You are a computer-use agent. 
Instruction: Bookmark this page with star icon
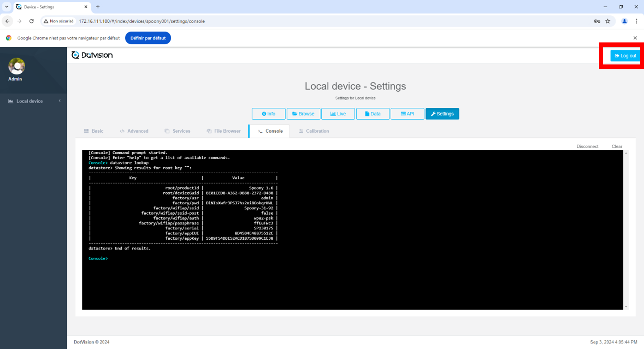[608, 21]
